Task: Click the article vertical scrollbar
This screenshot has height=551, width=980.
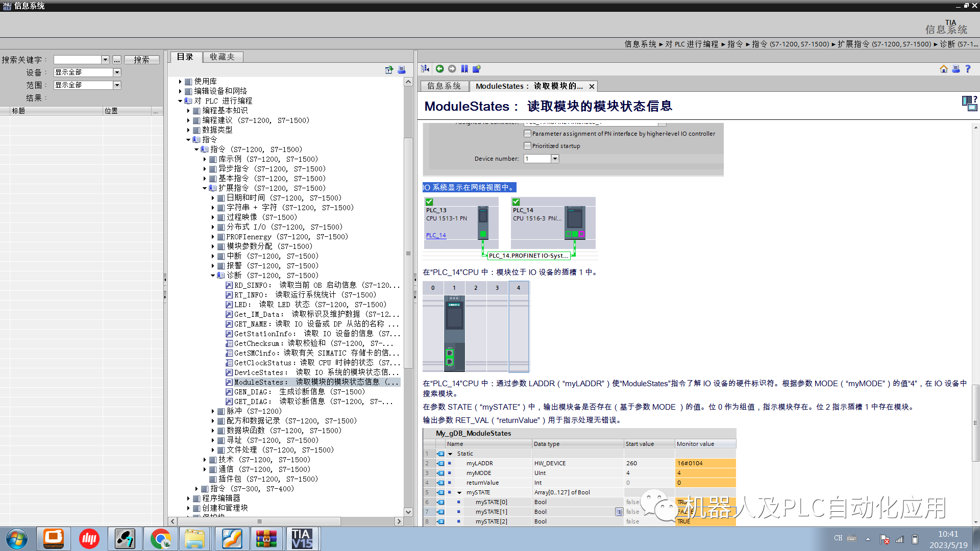Action: [x=975, y=423]
